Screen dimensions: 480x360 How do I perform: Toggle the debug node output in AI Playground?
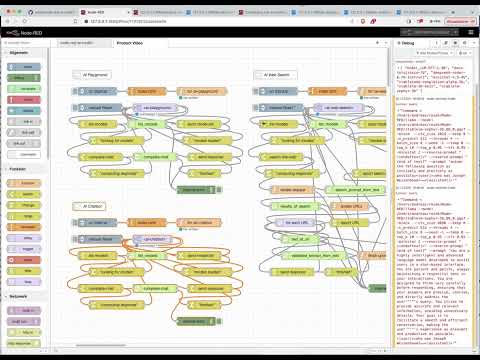click(219, 190)
